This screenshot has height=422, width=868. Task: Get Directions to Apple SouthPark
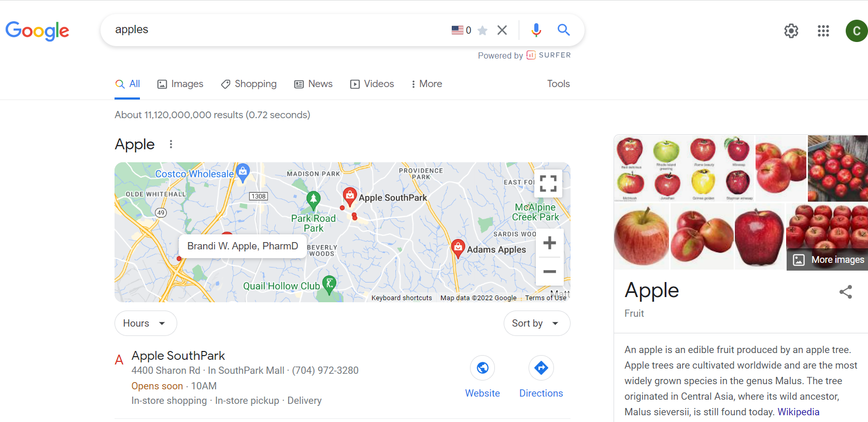pyautogui.click(x=541, y=377)
